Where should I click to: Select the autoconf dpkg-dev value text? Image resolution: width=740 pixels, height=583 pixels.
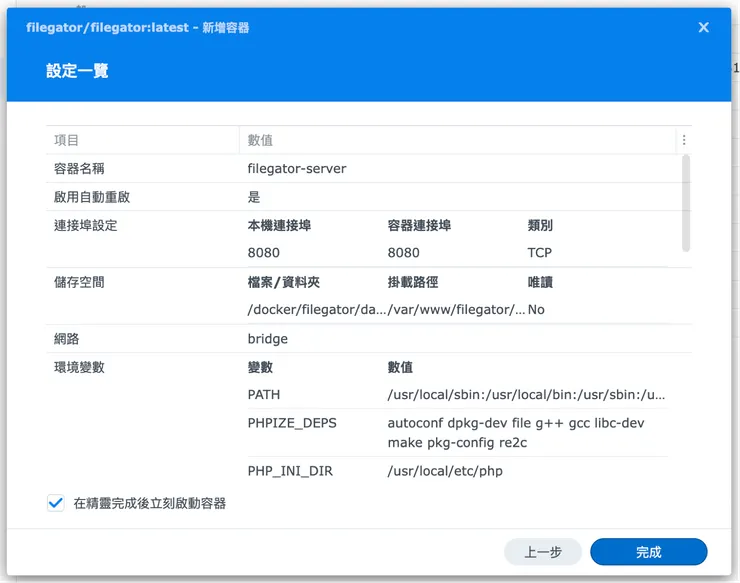pos(516,433)
